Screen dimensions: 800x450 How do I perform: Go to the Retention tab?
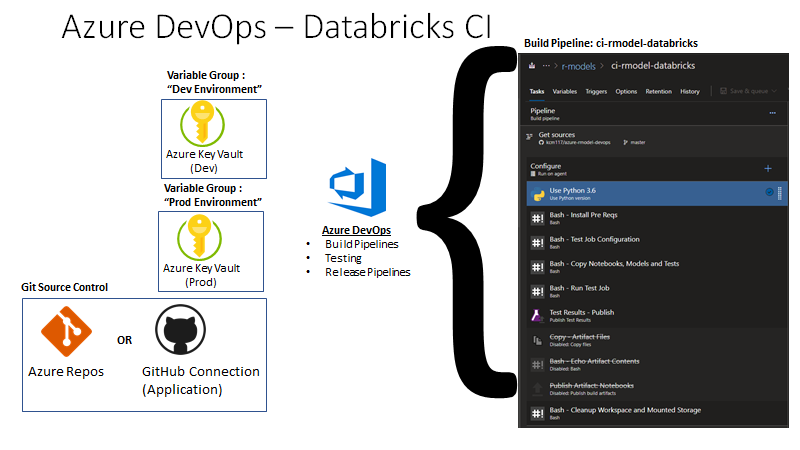(659, 91)
